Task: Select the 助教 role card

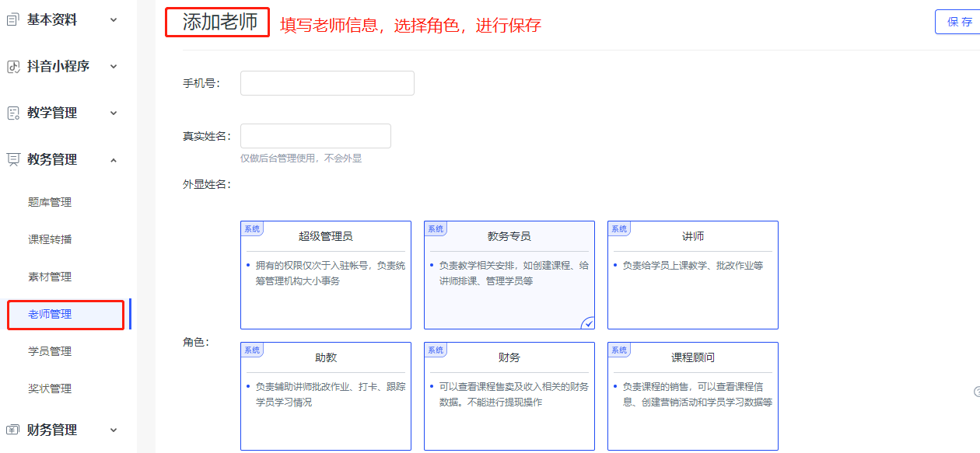Action: click(x=325, y=396)
